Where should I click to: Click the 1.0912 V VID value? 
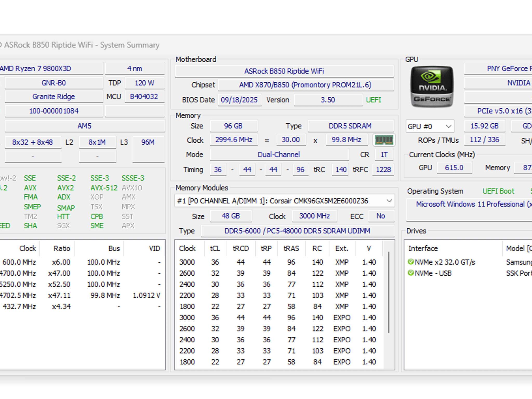pyautogui.click(x=147, y=295)
